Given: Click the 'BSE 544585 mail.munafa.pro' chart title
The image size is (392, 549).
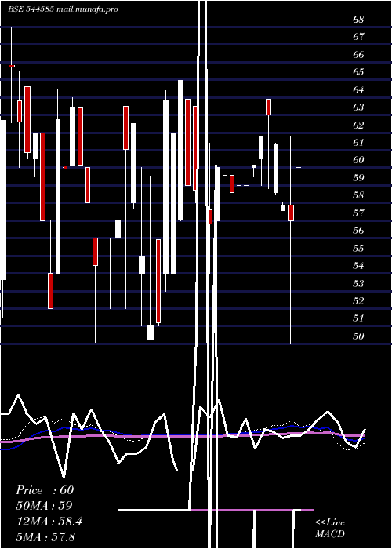Looking at the screenshot, I should [63, 9].
